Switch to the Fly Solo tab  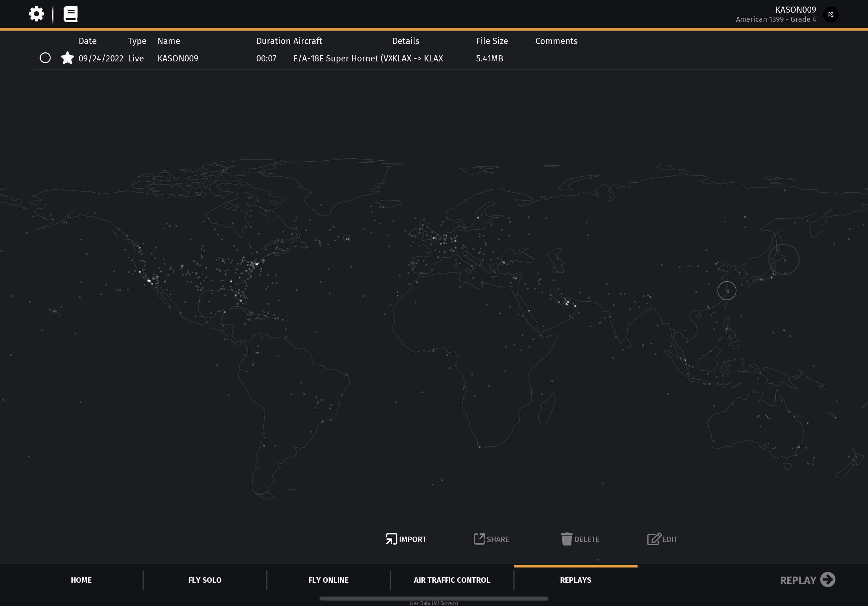(x=205, y=580)
